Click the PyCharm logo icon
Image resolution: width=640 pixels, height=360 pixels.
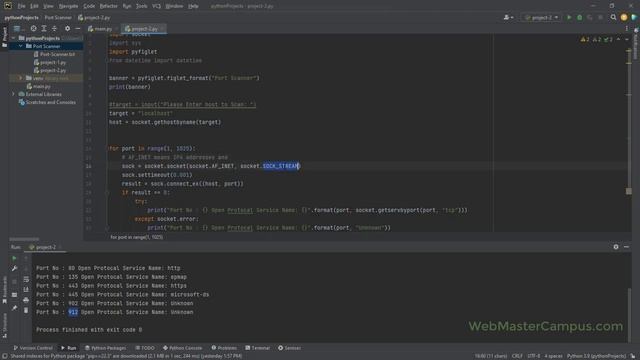pos(8,6)
